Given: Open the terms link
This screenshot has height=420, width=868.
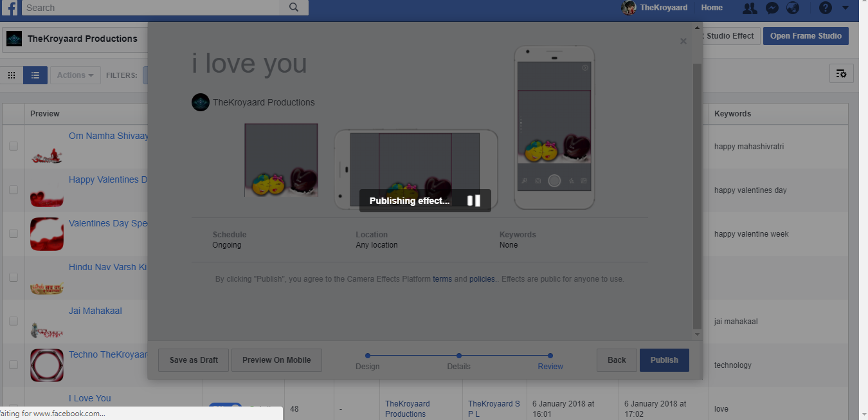Looking at the screenshot, I should [442, 279].
